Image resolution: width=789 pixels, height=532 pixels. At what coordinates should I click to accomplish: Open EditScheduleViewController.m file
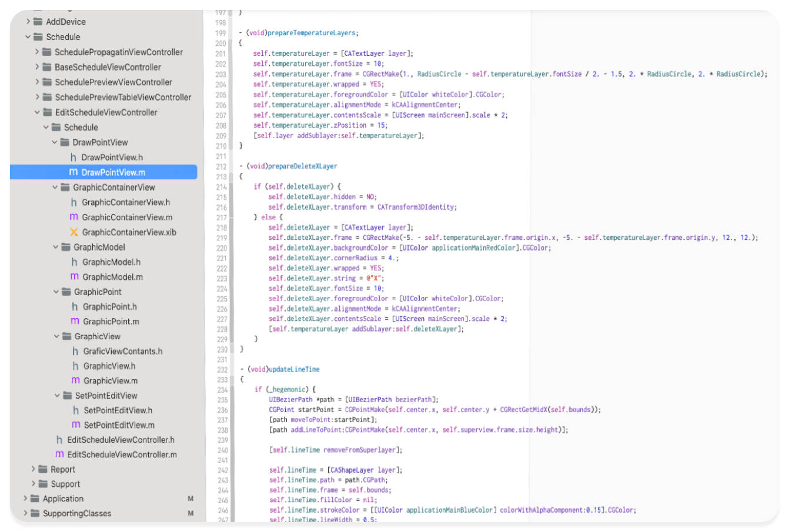pos(122,454)
